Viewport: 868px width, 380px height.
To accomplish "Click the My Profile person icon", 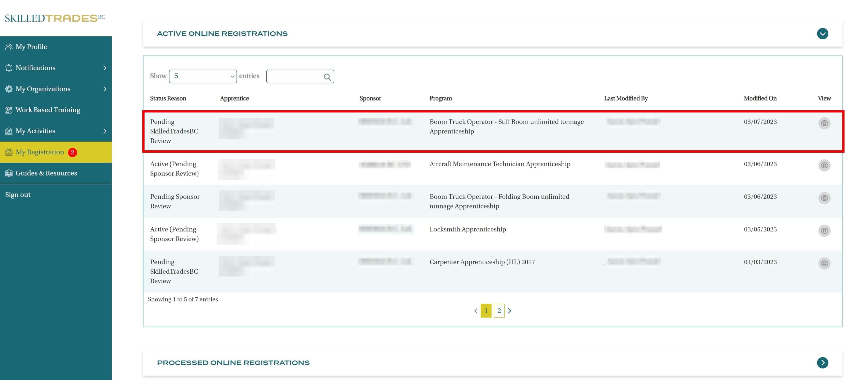I will (x=9, y=47).
